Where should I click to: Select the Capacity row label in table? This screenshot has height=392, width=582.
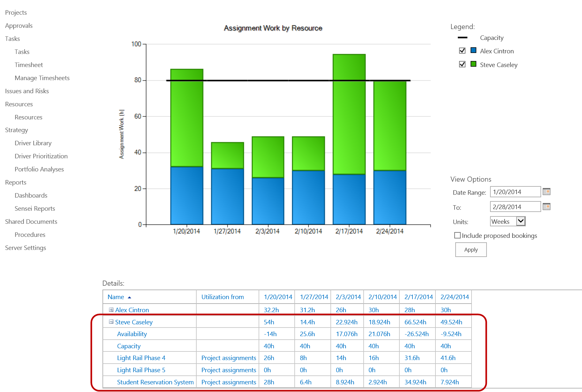[x=129, y=346]
